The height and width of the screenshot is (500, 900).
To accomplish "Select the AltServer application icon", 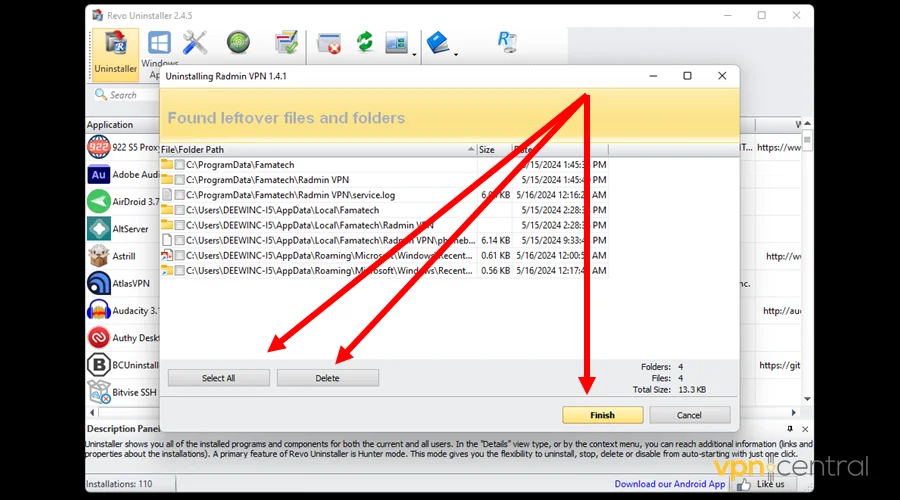I will [99, 228].
